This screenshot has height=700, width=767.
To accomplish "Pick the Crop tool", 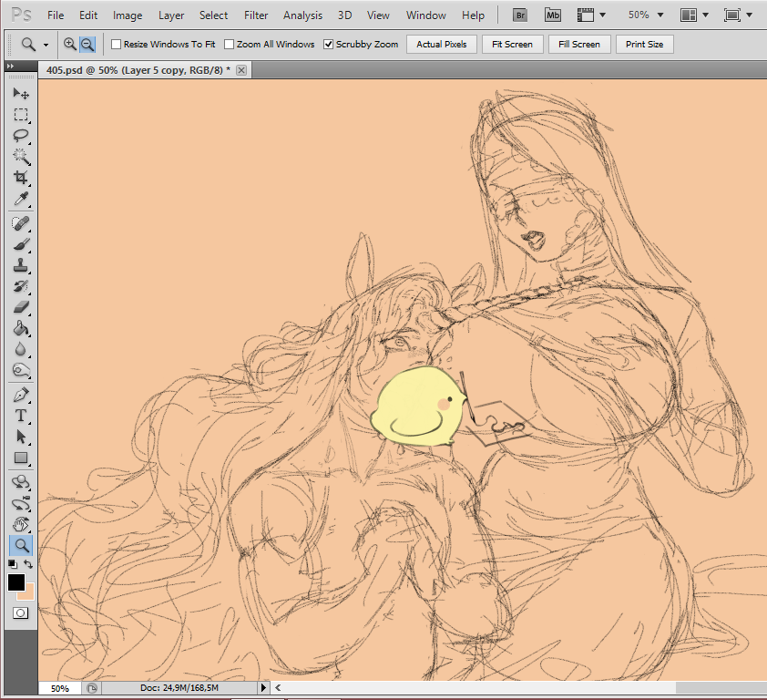I will coord(21,177).
